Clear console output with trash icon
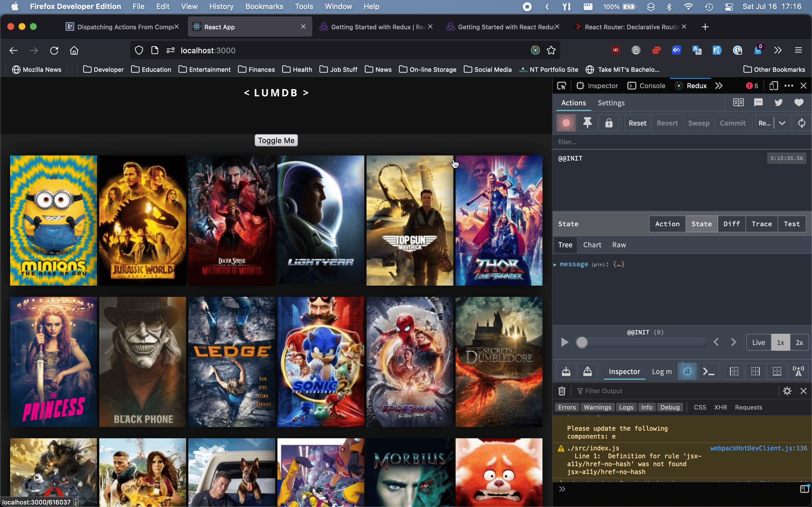 (x=562, y=391)
